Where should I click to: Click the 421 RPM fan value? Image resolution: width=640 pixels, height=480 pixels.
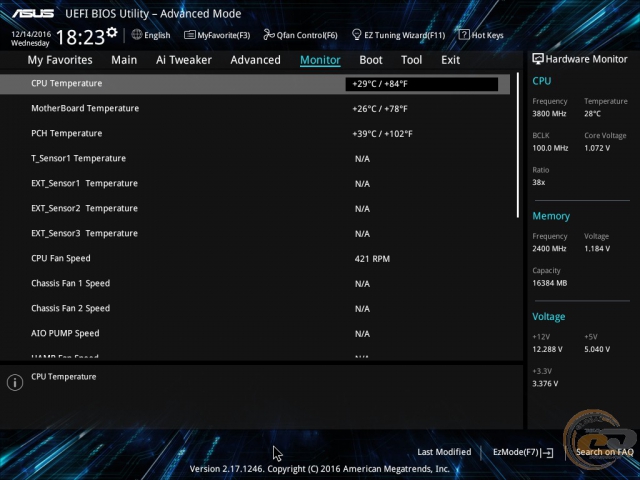372,259
